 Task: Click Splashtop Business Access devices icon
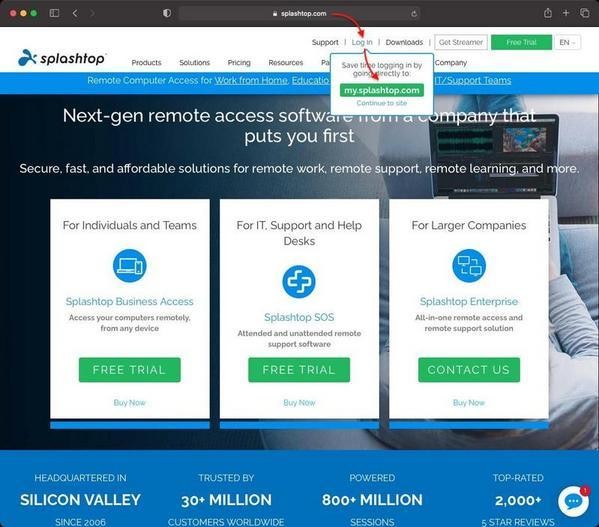click(130, 266)
